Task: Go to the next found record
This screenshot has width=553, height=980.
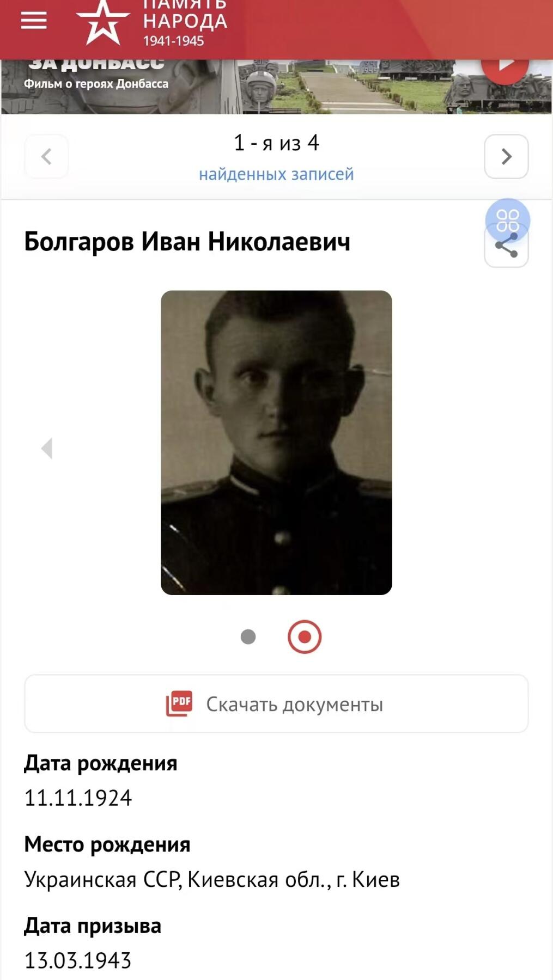Action: [506, 156]
